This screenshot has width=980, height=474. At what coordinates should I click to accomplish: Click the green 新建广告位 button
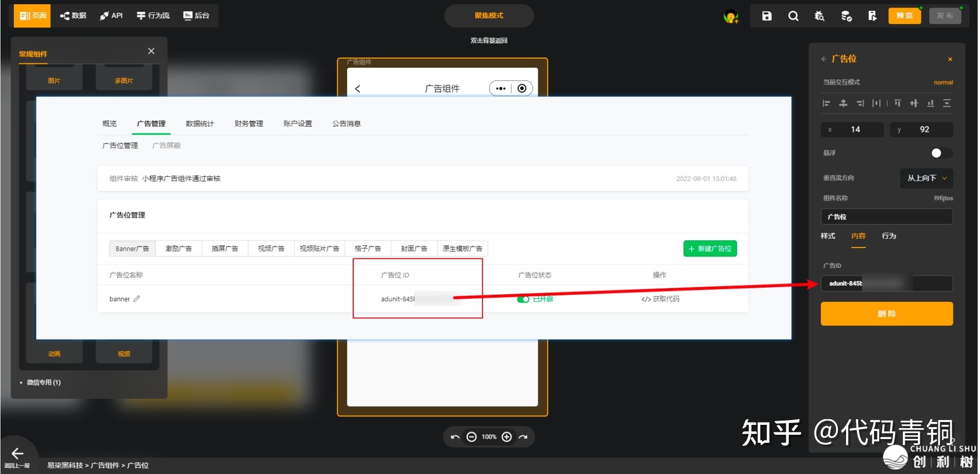point(710,249)
